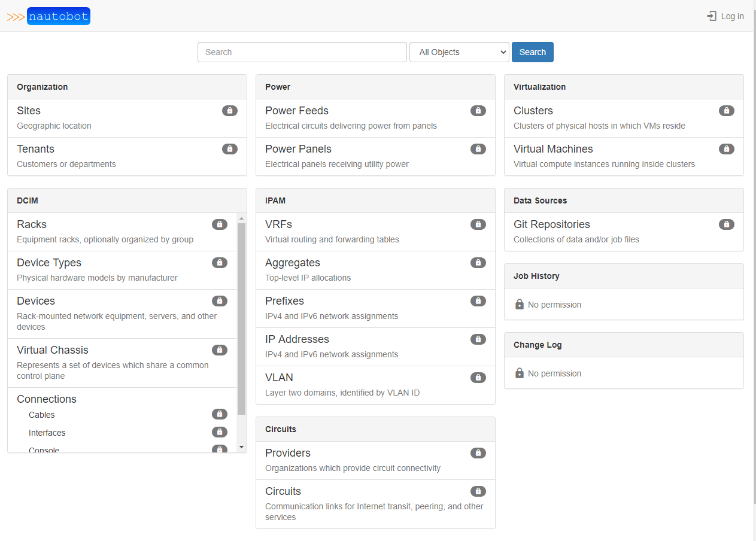Click the DCIM panel scrollbar thumb
This screenshot has width=756, height=541.
[x=242, y=319]
